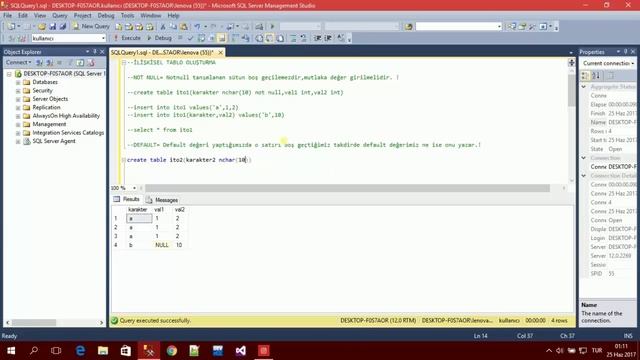
Task: Click the Categorized icon in Properties panel
Action: (x=585, y=75)
